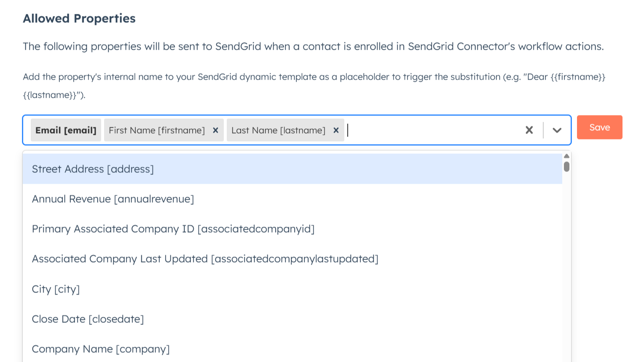Pick Primary Associated Company ID option
This screenshot has height=362, width=644.
pyautogui.click(x=173, y=229)
